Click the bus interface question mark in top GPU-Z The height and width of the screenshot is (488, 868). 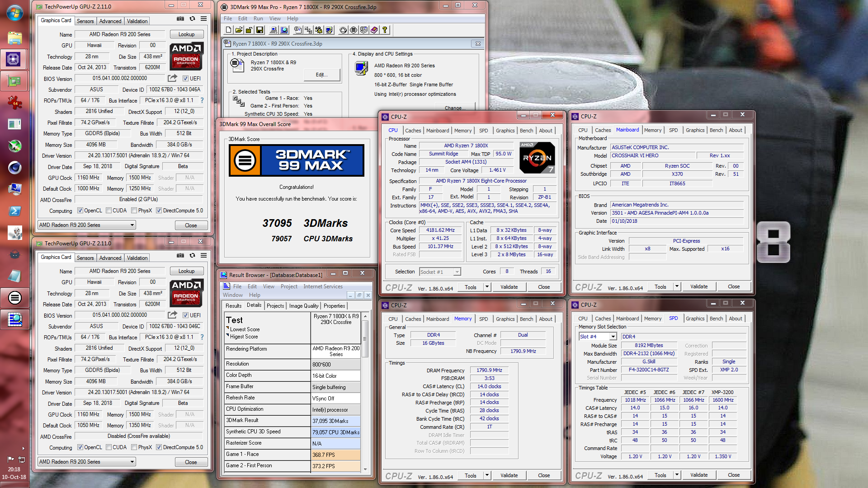(202, 100)
